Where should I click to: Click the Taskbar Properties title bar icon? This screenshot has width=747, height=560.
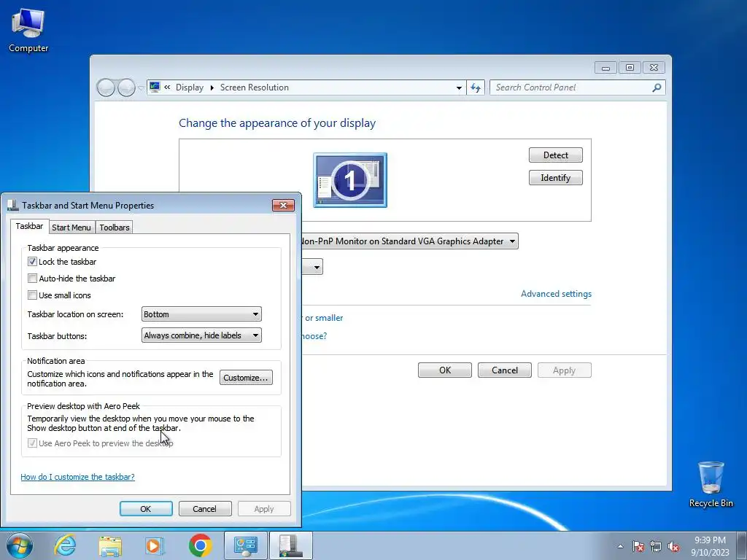click(13, 205)
